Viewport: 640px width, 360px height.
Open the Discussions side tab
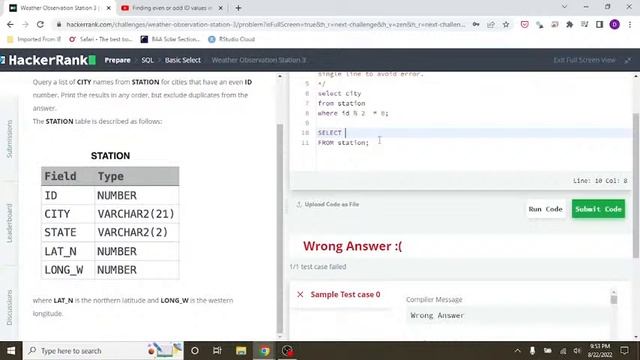(x=9, y=307)
